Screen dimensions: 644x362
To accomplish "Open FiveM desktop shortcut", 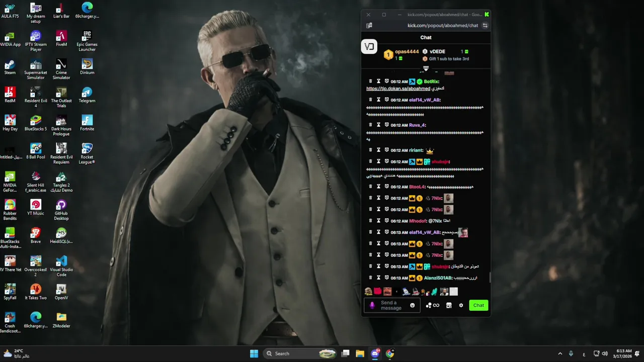I will 61,39.
